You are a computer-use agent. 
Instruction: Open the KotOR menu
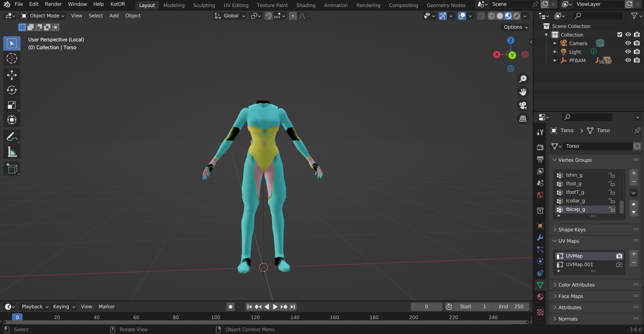[118, 4]
